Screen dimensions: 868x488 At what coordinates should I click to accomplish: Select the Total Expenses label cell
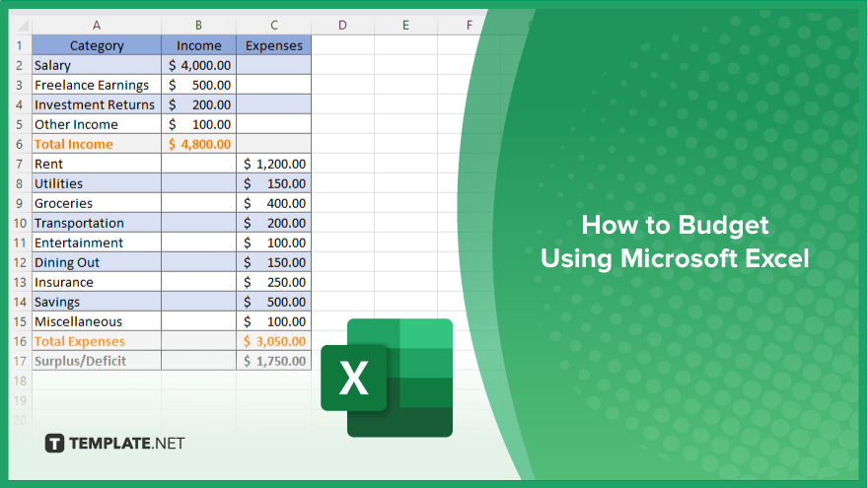click(97, 341)
